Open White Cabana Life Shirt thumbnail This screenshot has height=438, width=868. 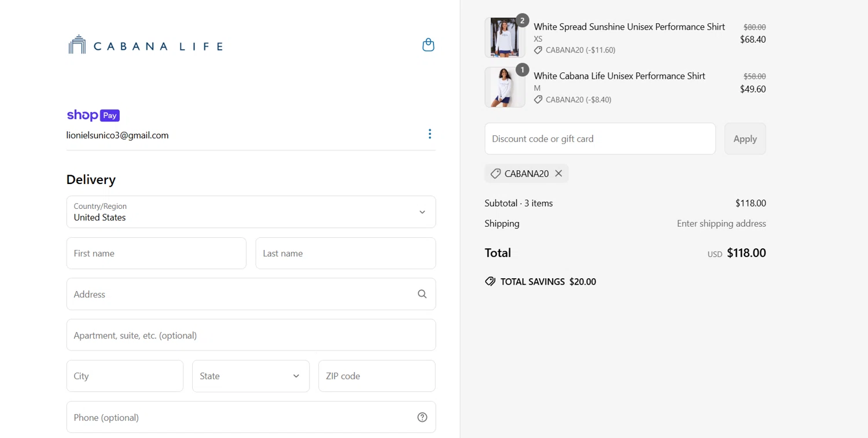click(x=505, y=87)
